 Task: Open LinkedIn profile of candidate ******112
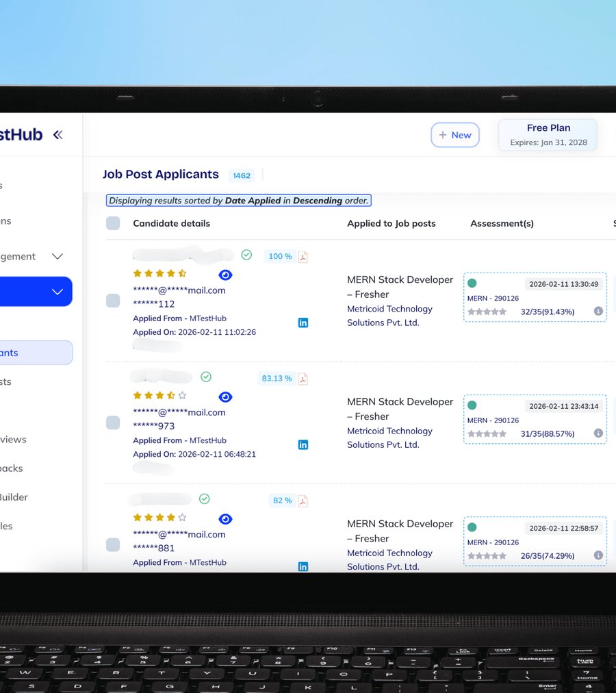tap(303, 323)
